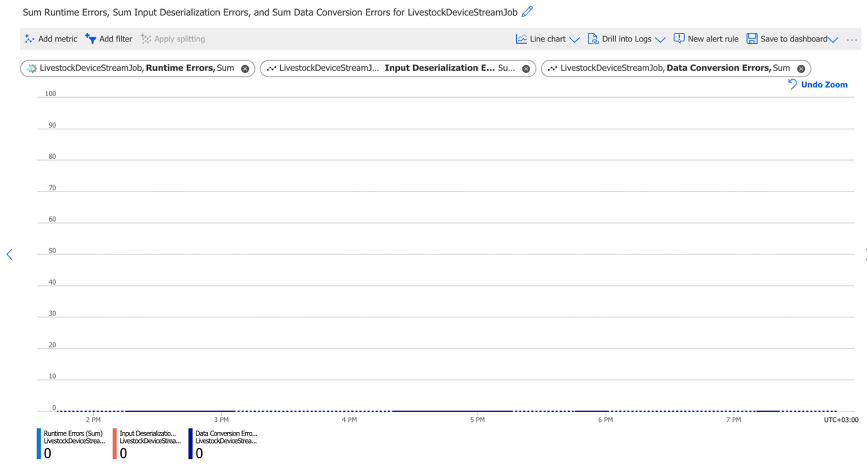Click the Undo Zoom link
The image size is (868, 469).
(824, 85)
